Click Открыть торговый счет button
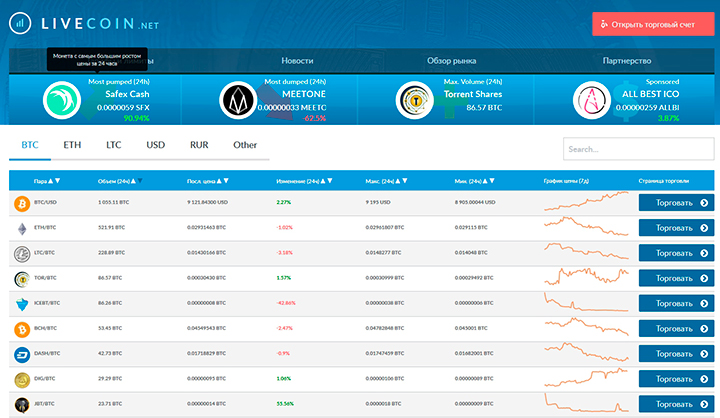This screenshot has height=418, width=720. (x=653, y=24)
